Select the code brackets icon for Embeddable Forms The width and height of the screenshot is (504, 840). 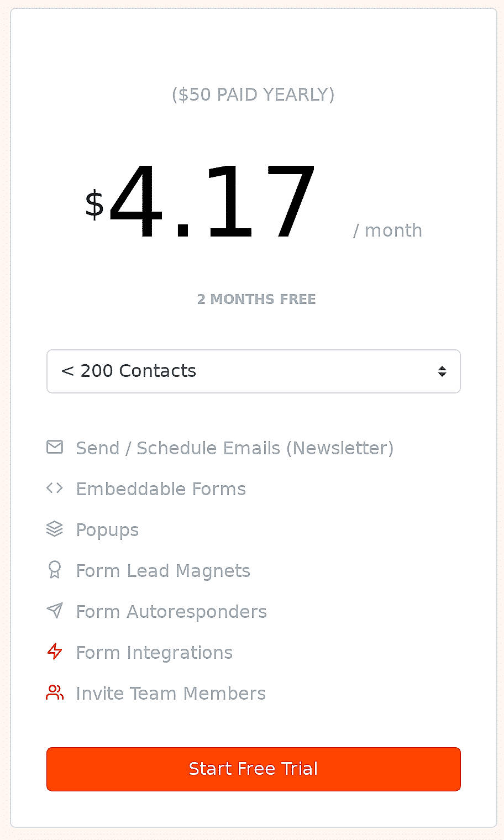click(55, 488)
